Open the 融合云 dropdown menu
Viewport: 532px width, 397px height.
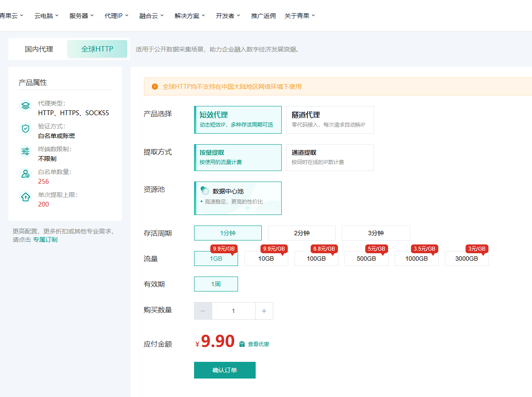point(151,15)
